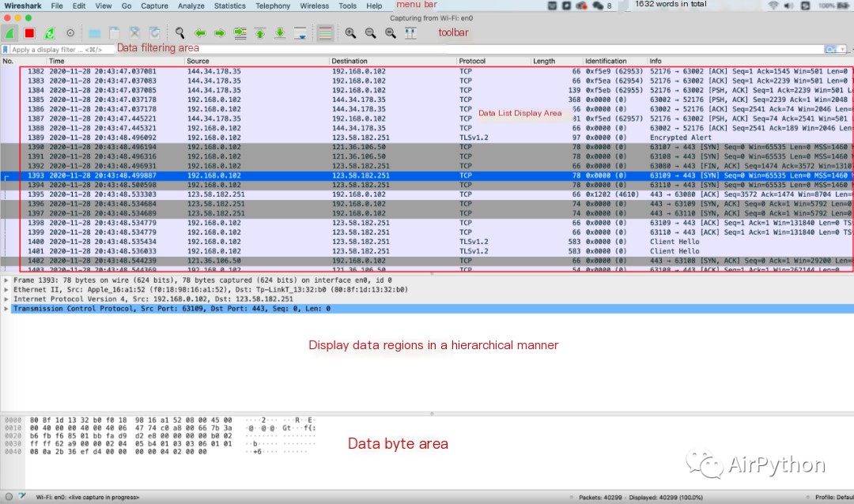Open the Help menu

click(x=374, y=6)
